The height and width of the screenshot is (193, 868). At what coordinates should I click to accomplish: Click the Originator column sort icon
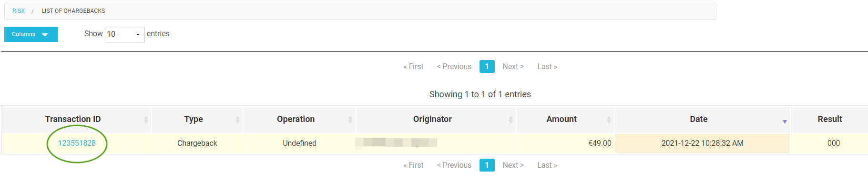click(511, 120)
